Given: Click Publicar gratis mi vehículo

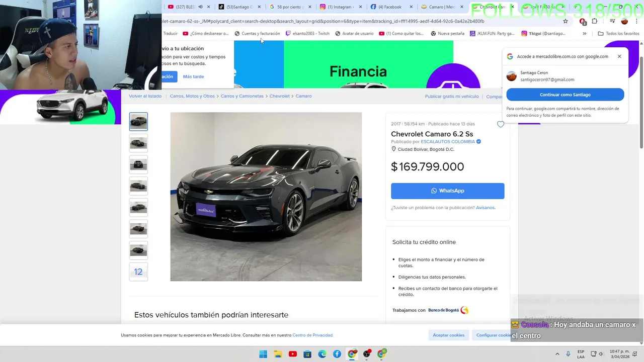Looking at the screenshot, I should [x=452, y=97].
